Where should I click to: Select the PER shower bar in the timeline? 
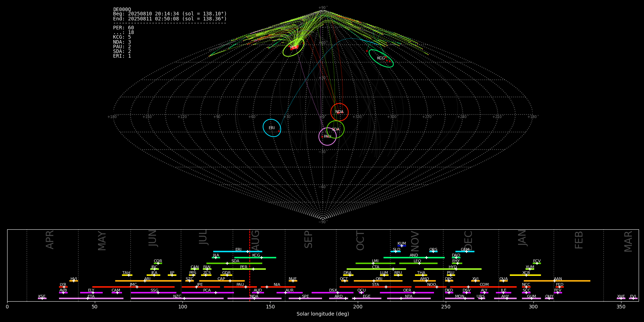[244, 269]
